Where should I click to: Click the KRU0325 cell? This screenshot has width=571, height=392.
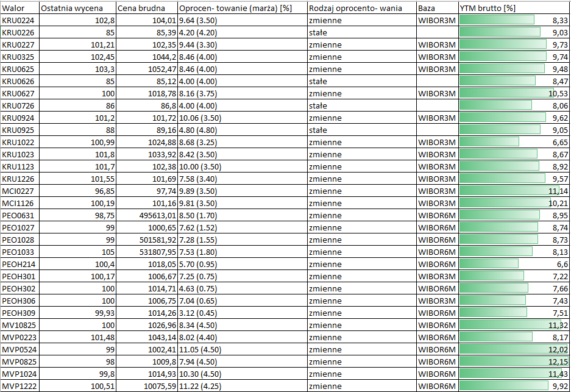[20, 57]
